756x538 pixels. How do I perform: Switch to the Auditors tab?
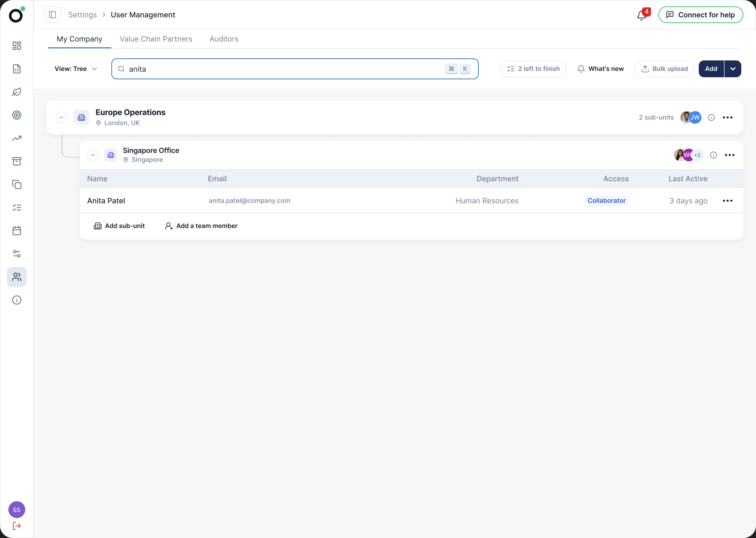(224, 39)
